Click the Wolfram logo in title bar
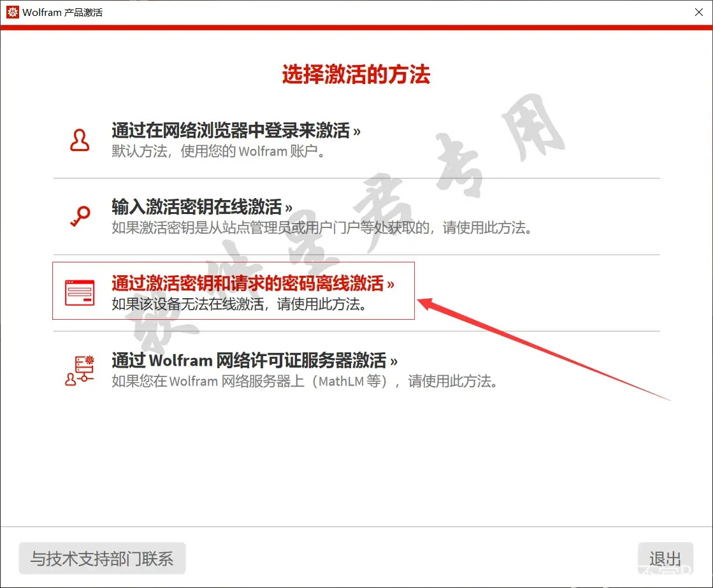This screenshot has width=713, height=588. (12, 12)
